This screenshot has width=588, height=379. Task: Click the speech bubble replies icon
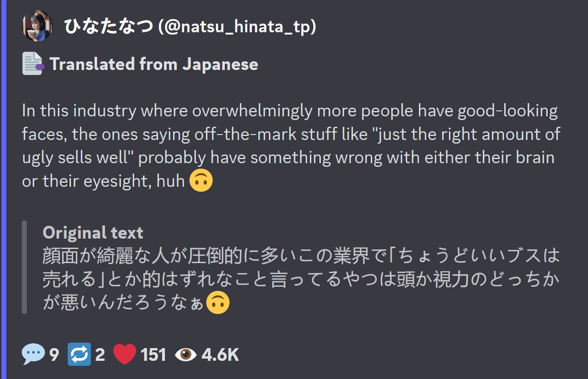[x=33, y=354]
